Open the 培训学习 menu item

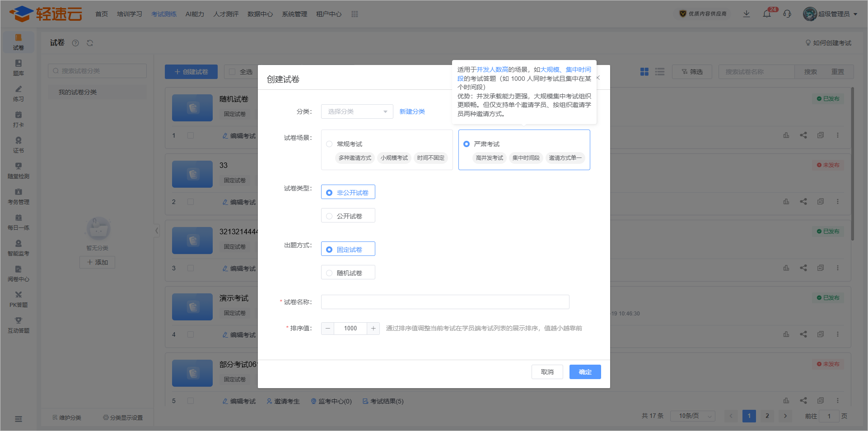(x=129, y=14)
